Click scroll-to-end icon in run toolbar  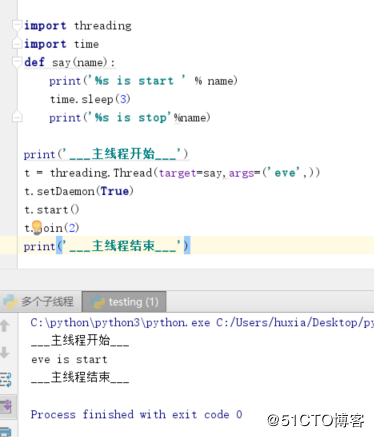[7, 406]
